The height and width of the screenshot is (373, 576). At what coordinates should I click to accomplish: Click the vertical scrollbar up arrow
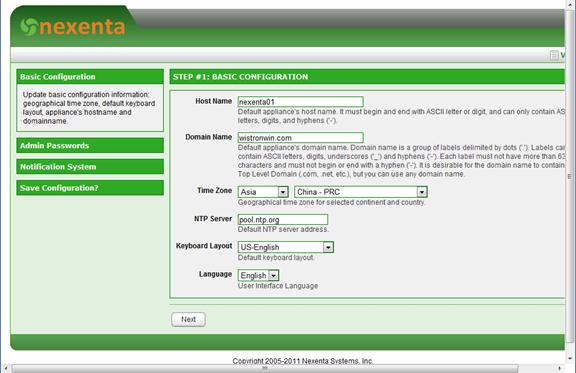click(x=570, y=4)
